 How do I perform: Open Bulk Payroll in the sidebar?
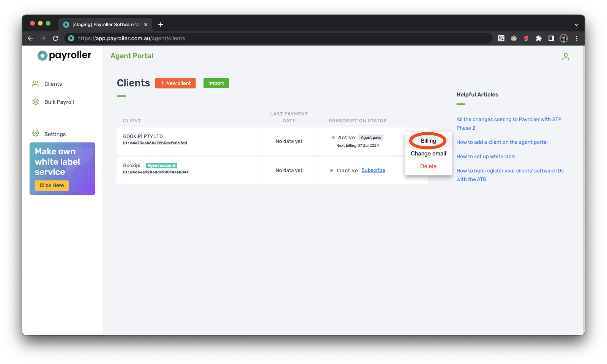pos(59,102)
